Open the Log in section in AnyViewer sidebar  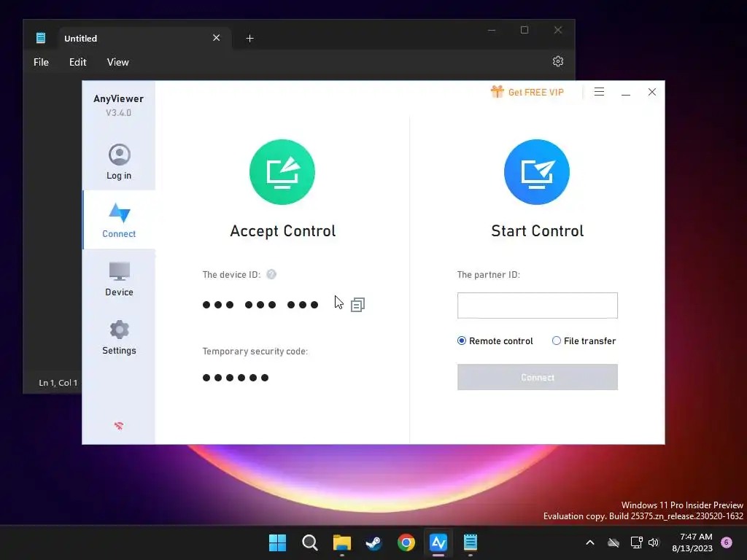[x=119, y=162]
